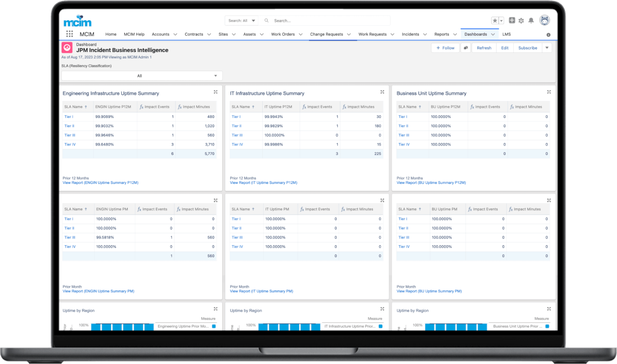Expand the Business Unit Uptime Summary widget
Viewport: 617px width, 364px height.
coord(549,92)
